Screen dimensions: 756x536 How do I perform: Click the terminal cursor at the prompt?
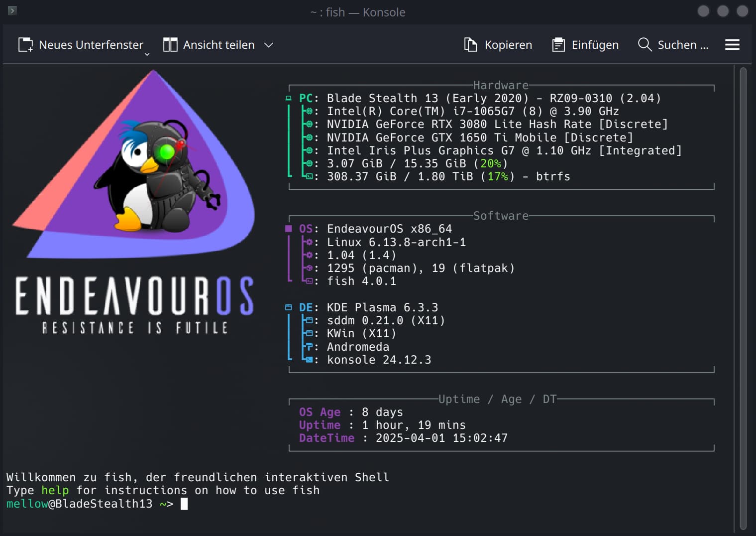coord(184,504)
